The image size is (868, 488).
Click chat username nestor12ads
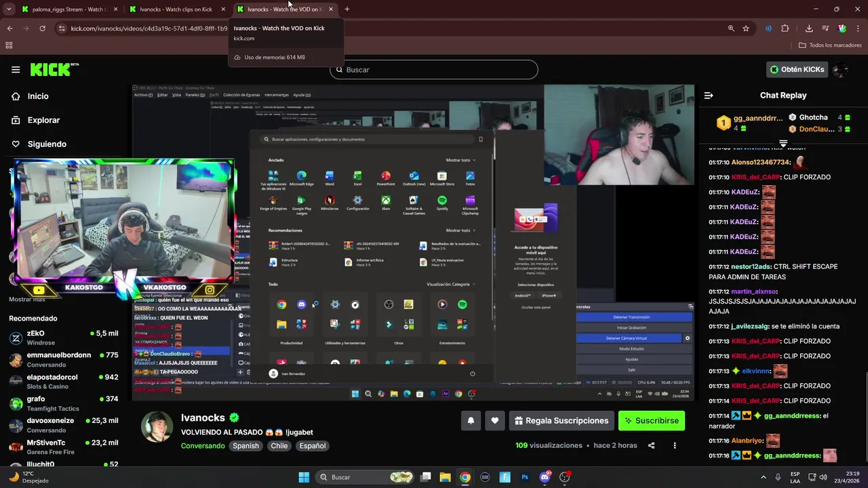point(751,266)
